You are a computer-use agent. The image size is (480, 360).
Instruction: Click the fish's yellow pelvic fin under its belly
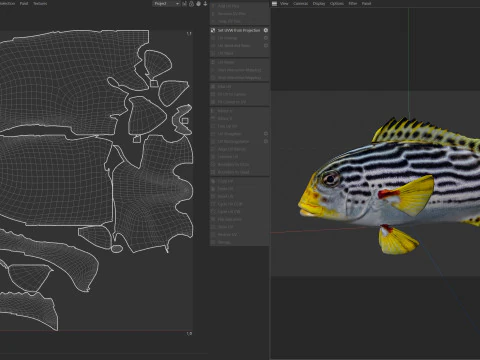pyautogui.click(x=397, y=240)
